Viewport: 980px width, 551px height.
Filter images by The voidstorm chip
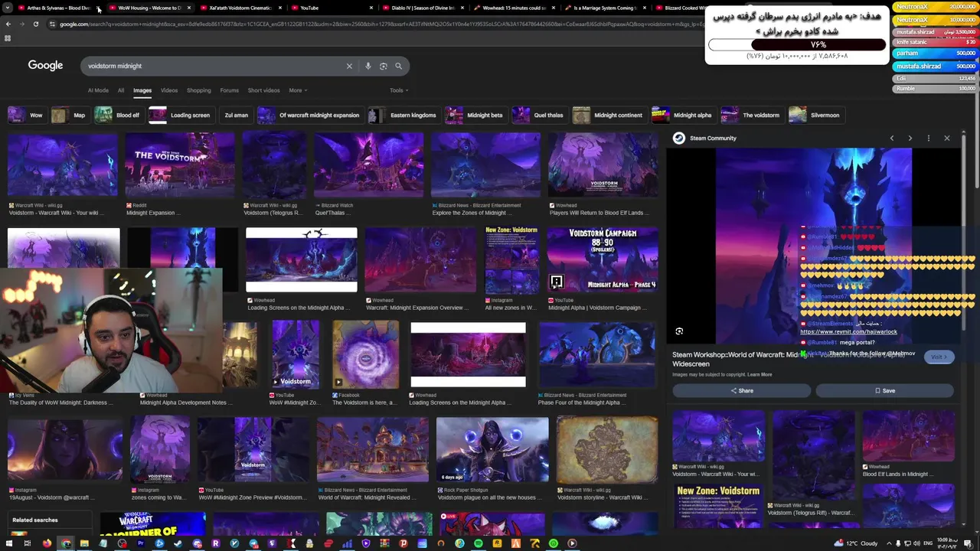752,115
